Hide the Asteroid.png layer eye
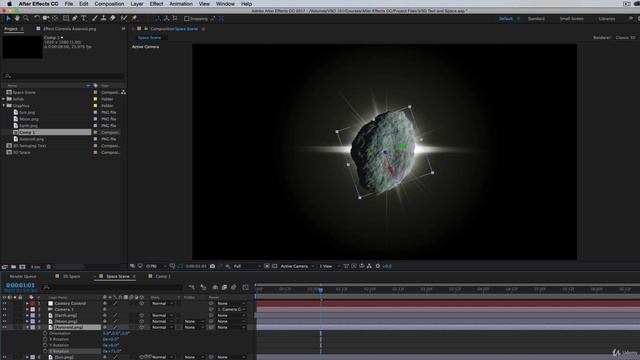The width and height of the screenshot is (640, 360). click(4, 327)
